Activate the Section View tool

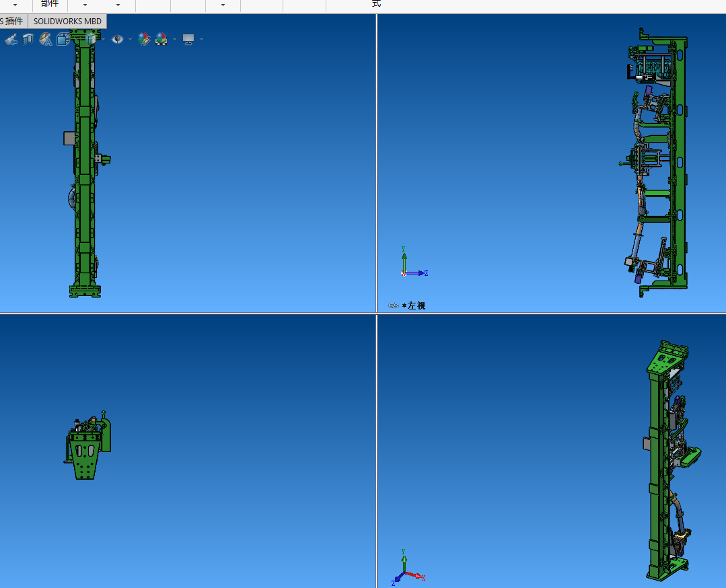pyautogui.click(x=28, y=40)
